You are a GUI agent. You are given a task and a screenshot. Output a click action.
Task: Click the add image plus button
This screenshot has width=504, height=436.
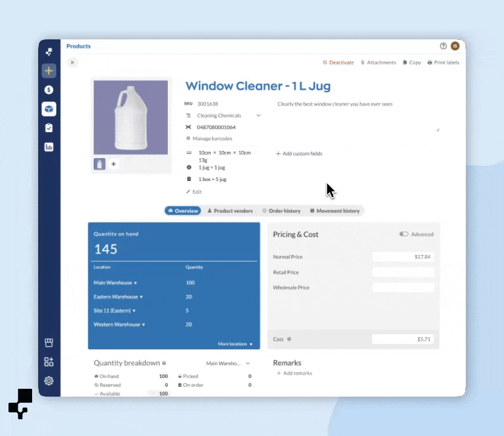pyautogui.click(x=113, y=164)
